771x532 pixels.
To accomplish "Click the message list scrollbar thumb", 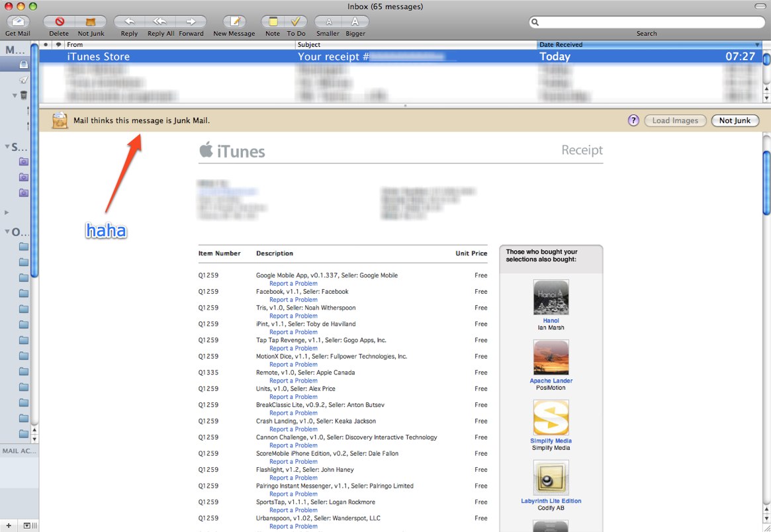I will click(x=766, y=59).
